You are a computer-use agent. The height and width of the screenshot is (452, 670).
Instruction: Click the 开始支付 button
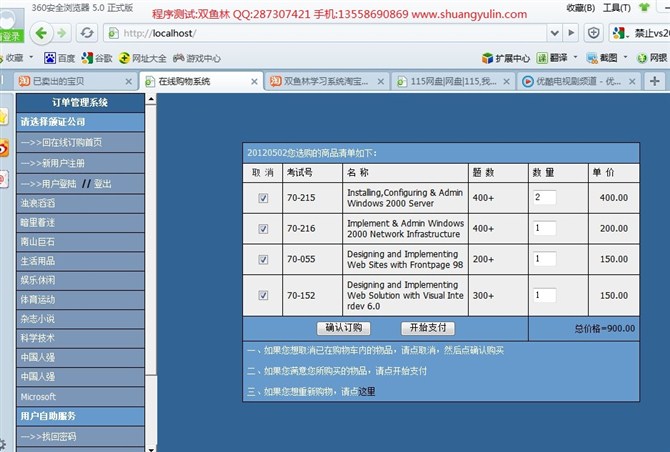[x=428, y=328]
